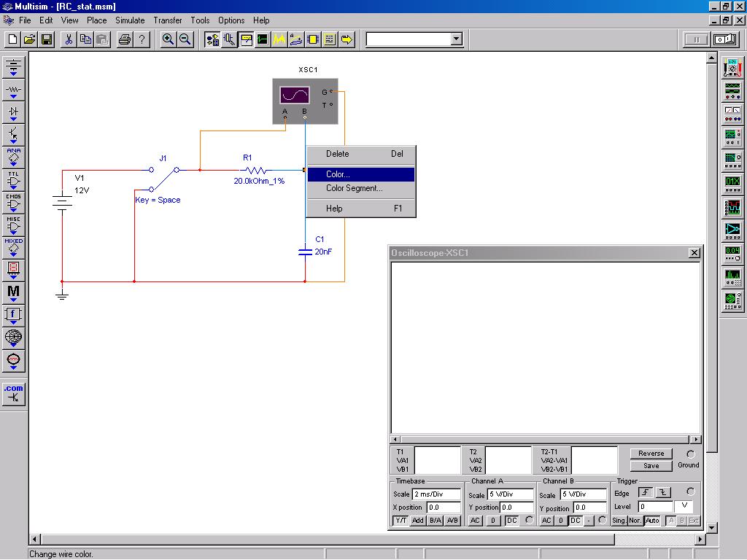
Task: Open the Diodes component group
Action: pos(13,112)
